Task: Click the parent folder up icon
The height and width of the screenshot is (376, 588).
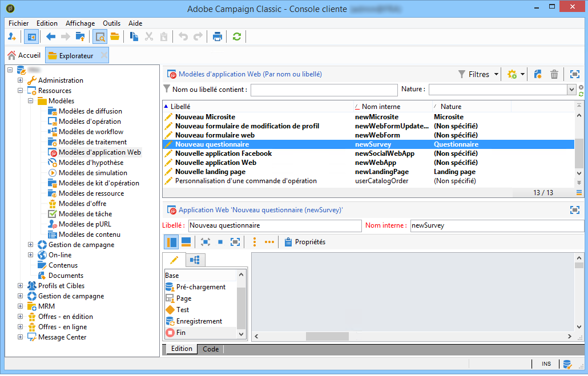Action: pos(80,37)
